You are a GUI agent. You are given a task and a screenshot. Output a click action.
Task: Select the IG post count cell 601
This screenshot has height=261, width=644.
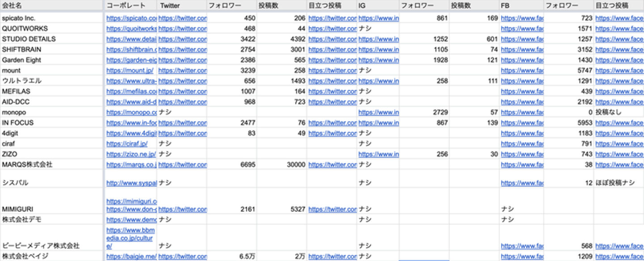(475, 39)
